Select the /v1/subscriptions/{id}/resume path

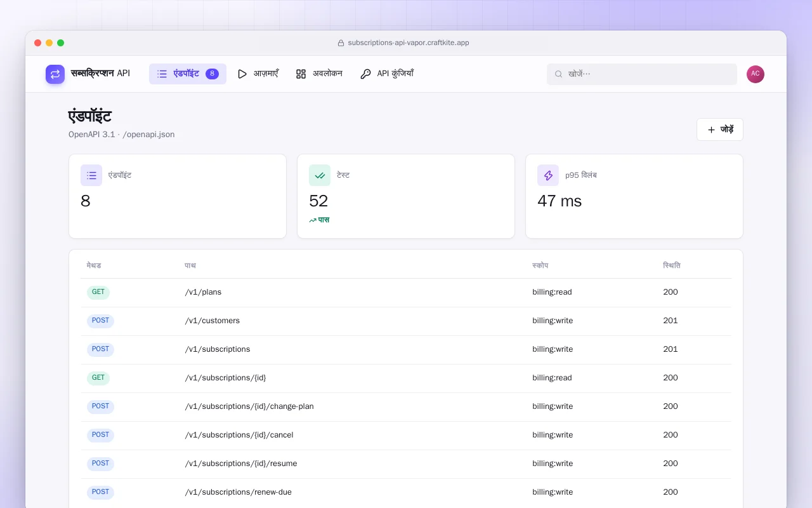click(x=241, y=464)
